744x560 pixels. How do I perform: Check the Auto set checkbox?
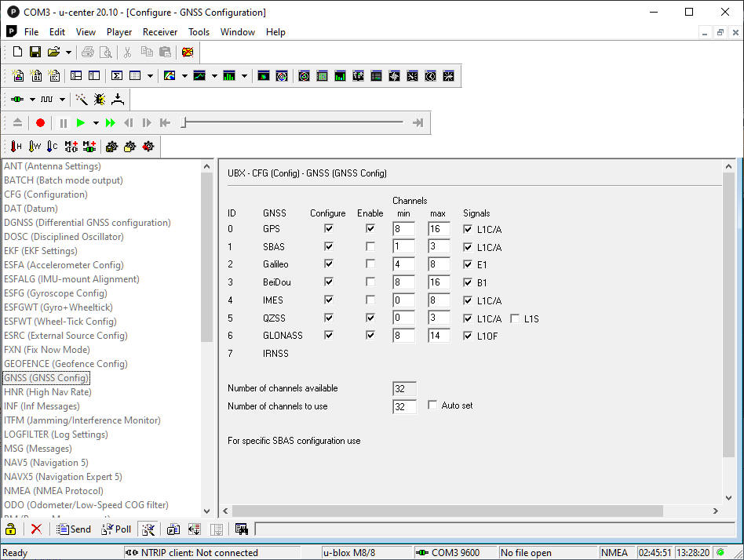432,405
